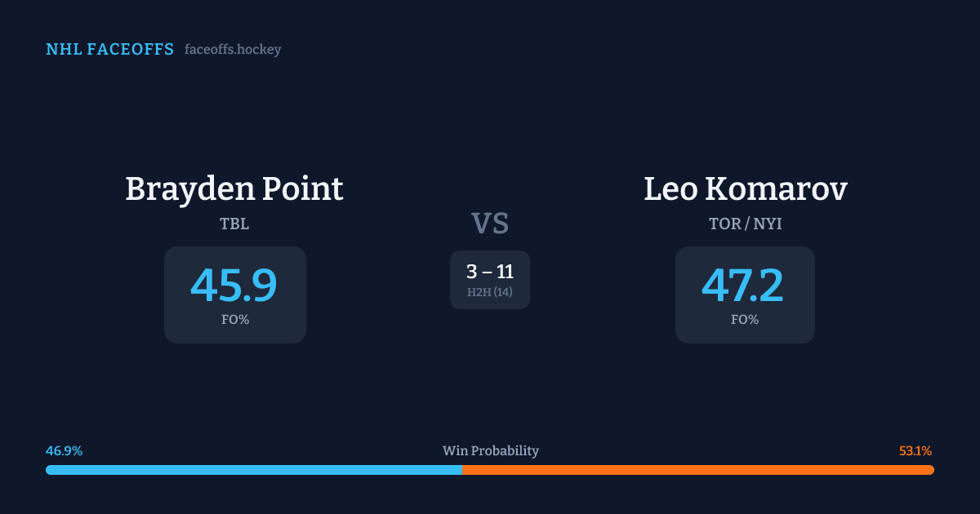Click where blue meets orange on the bar
Viewport: 980px width, 514px height.
pyautogui.click(x=462, y=470)
